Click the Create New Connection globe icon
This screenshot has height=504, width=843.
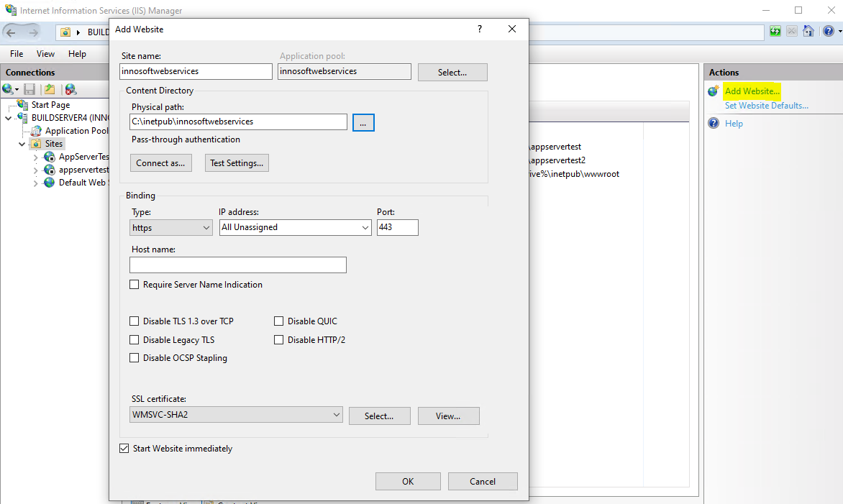pos(9,89)
